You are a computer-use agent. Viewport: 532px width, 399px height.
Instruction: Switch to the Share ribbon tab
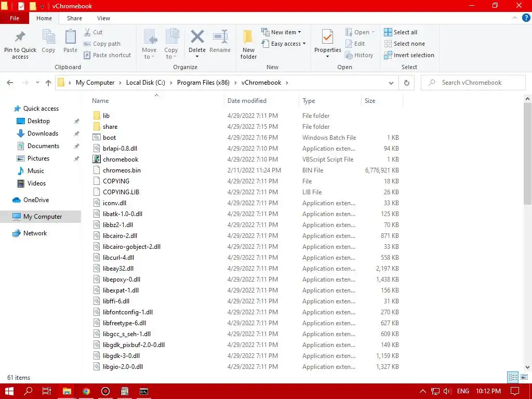[74, 18]
